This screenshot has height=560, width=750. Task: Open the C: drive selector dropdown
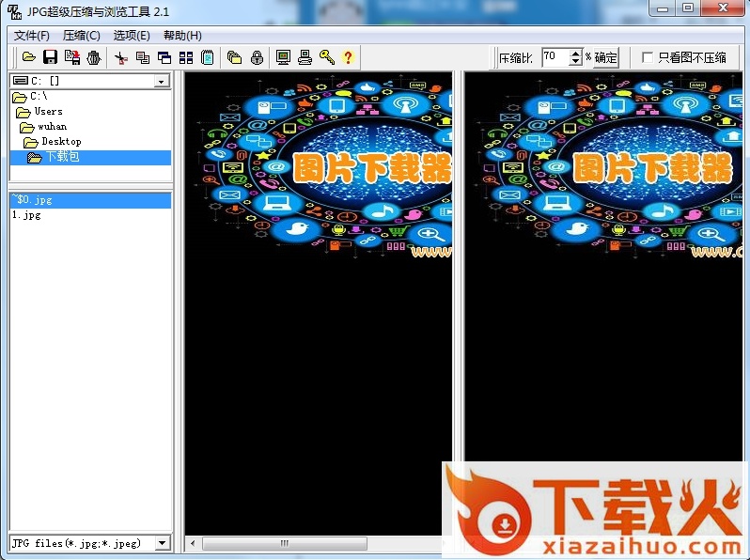161,82
